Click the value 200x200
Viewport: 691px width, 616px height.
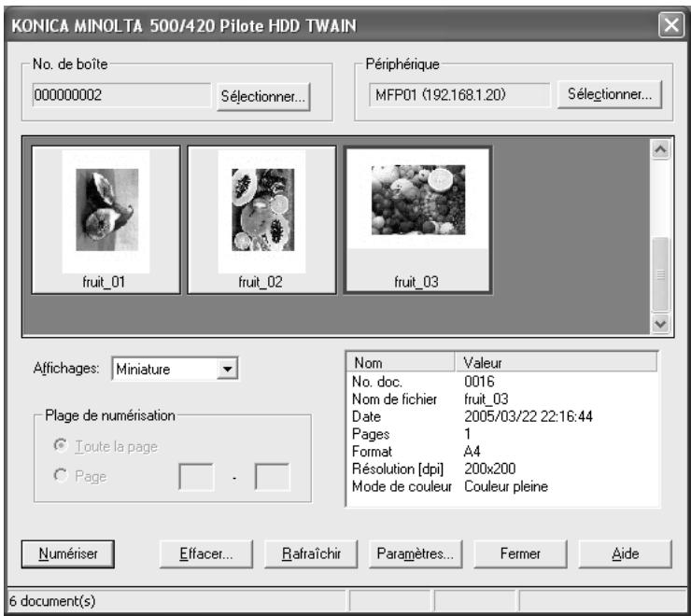[x=489, y=469]
